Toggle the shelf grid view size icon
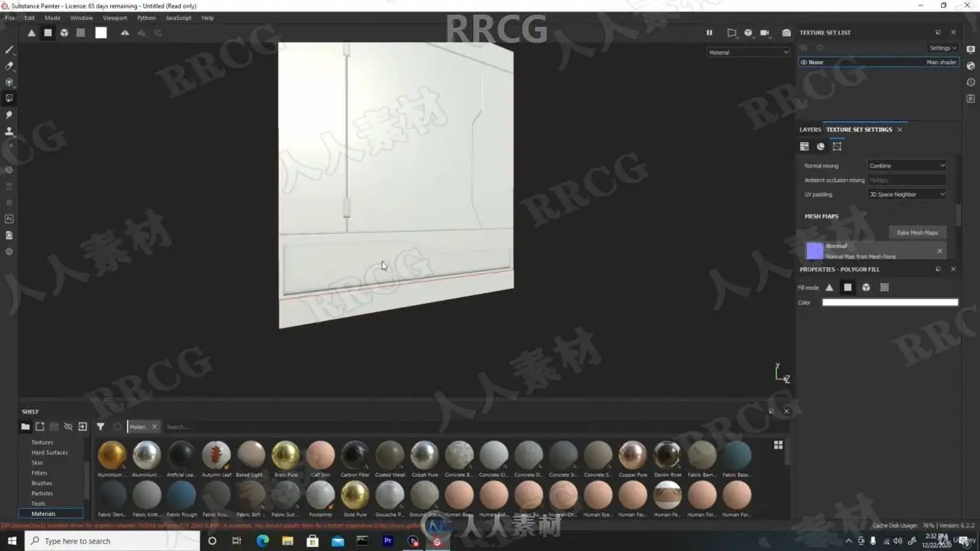This screenshot has width=980, height=551. click(779, 445)
